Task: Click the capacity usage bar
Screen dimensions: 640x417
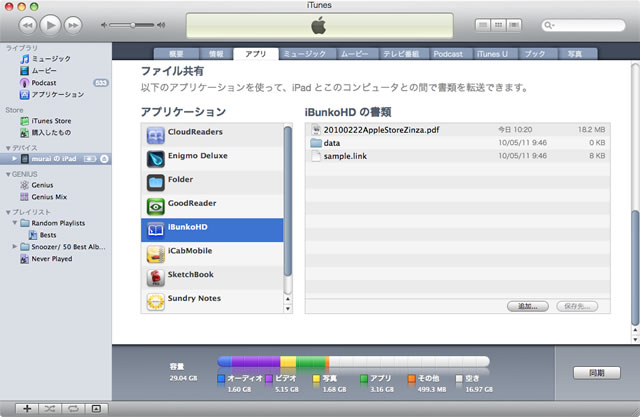Action: (353, 362)
